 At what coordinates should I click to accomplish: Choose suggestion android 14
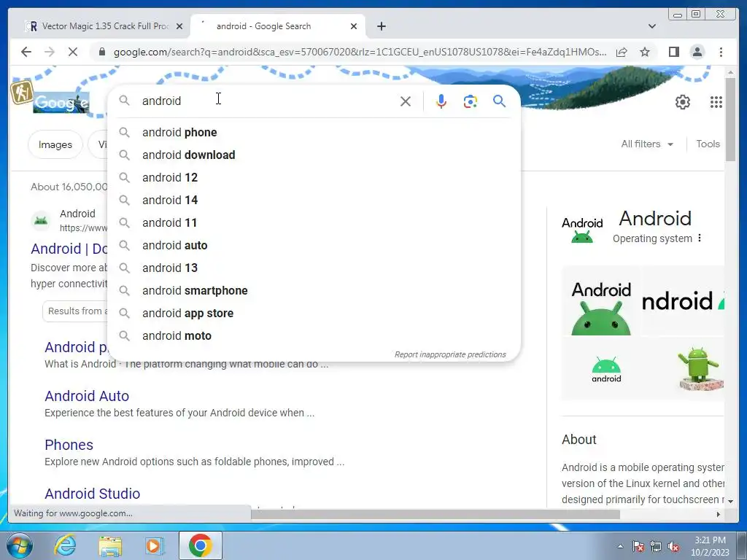[x=314, y=200]
